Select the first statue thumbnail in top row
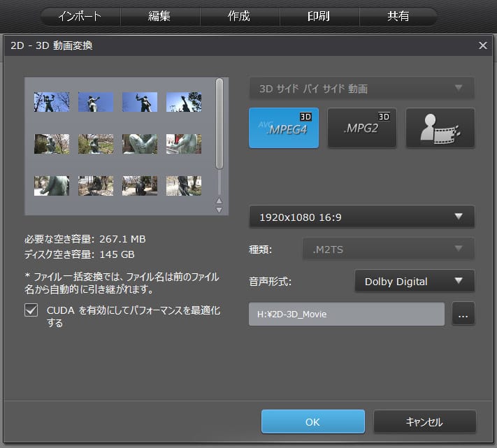Image resolution: width=497 pixels, height=448 pixels. (52, 102)
